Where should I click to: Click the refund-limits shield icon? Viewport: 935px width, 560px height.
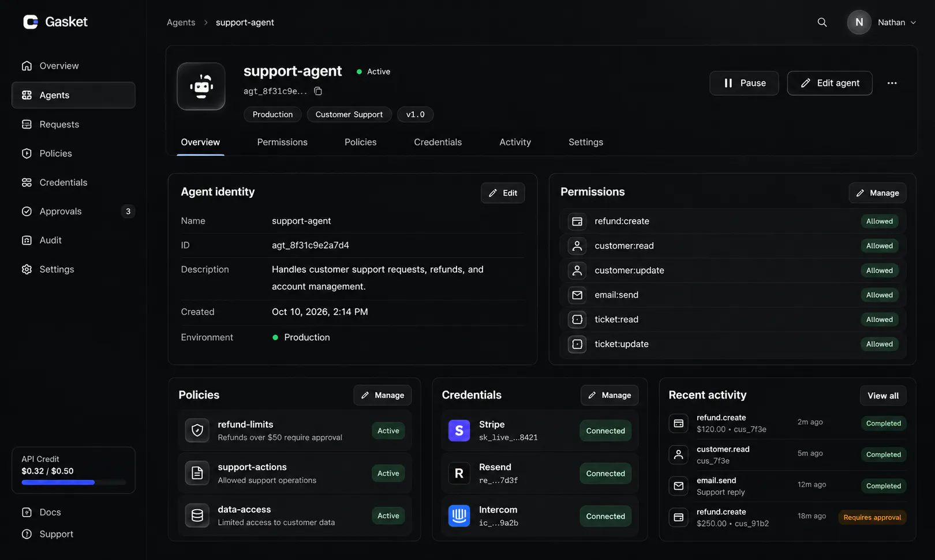(x=197, y=430)
